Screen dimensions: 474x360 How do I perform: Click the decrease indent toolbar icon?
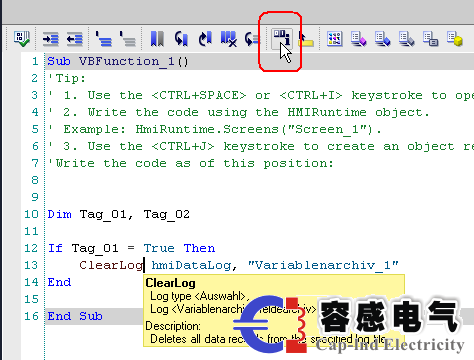[75, 39]
